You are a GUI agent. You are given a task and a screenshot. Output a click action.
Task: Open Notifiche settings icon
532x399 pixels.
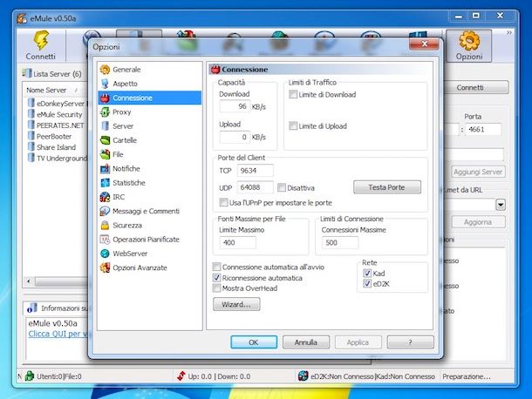105,168
